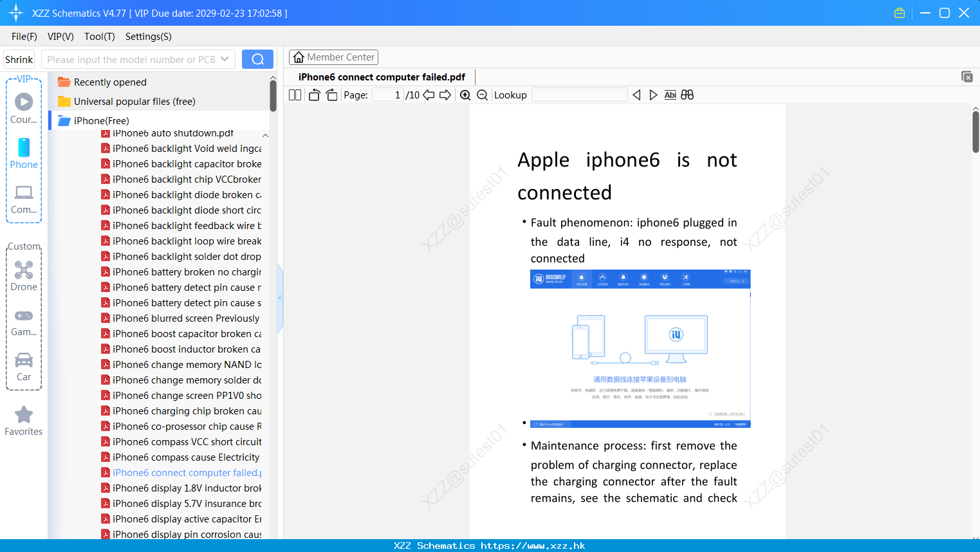980x552 pixels.
Task: Rotate page counterclockwise
Action: click(x=314, y=95)
